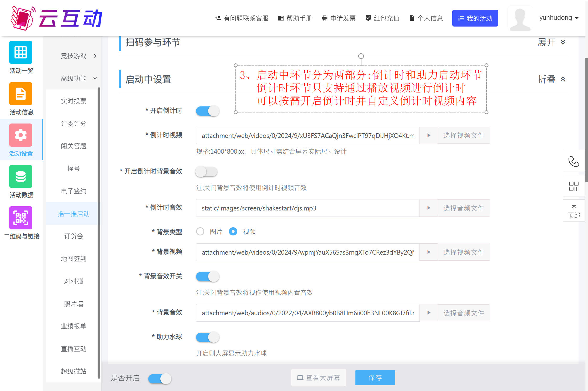This screenshot has width=588, height=391.
Task: Preview the 倒计时视频 with play icon
Action: tap(429, 135)
